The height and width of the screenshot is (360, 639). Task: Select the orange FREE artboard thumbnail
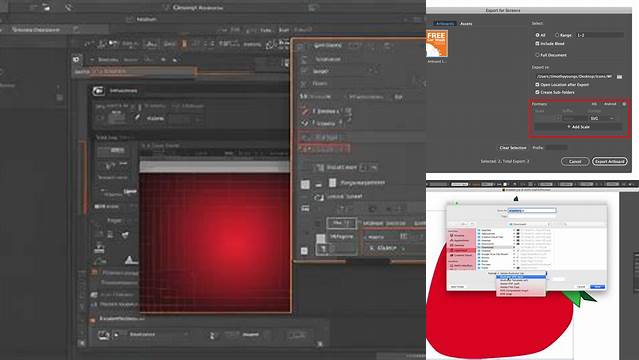click(436, 44)
